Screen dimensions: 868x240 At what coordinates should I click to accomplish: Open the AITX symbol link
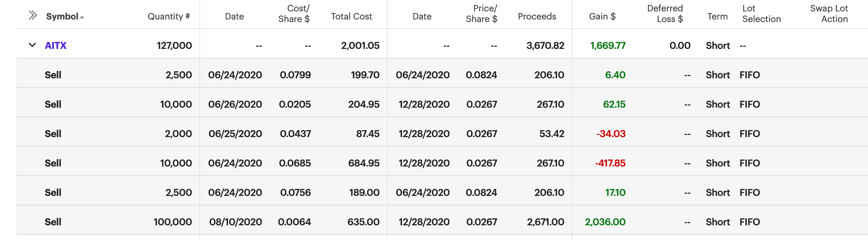(x=55, y=46)
